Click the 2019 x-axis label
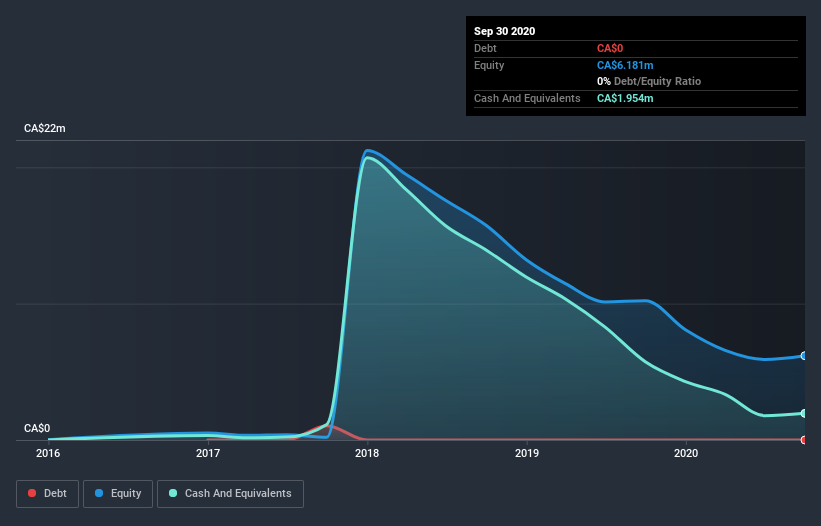Screen dimensions: 821x526 [527, 453]
